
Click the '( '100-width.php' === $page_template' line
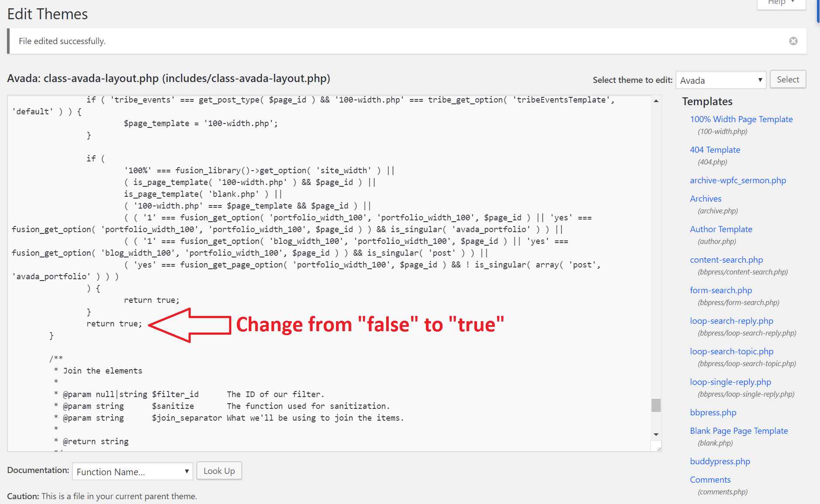coord(247,206)
